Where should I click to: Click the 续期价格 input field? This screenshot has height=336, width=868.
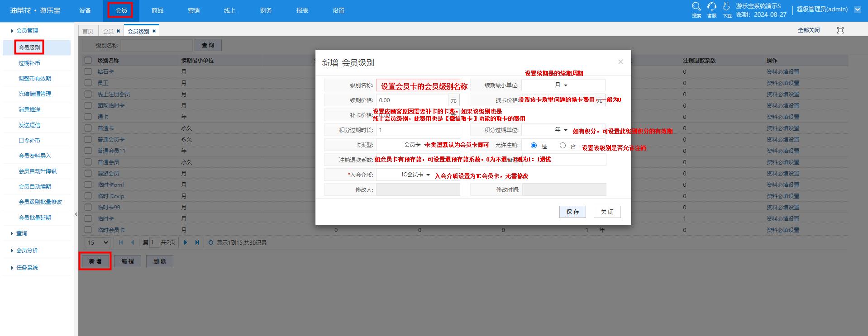tap(412, 100)
